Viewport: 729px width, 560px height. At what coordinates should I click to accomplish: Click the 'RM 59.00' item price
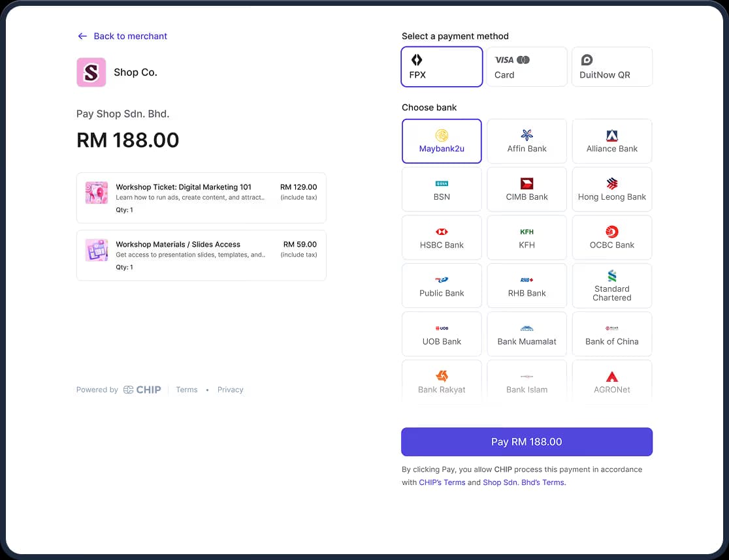point(300,244)
